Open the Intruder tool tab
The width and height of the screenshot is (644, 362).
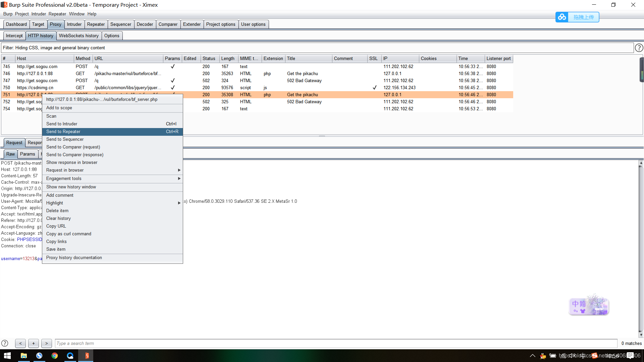click(74, 24)
